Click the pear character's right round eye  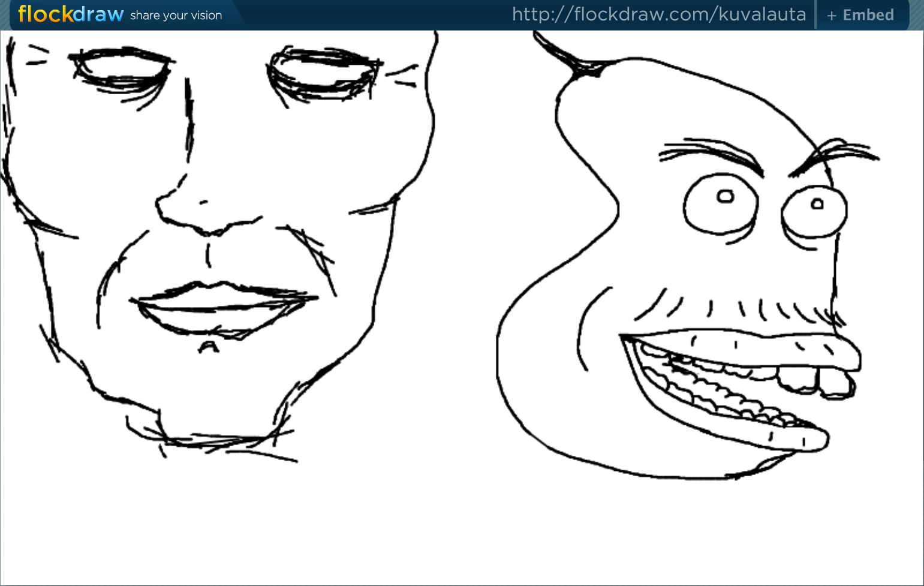click(x=814, y=211)
